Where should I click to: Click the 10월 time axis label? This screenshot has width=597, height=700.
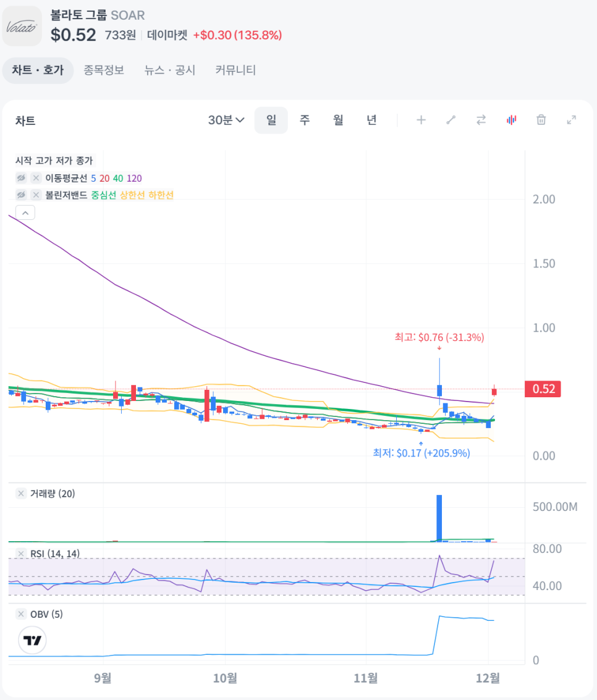225,678
